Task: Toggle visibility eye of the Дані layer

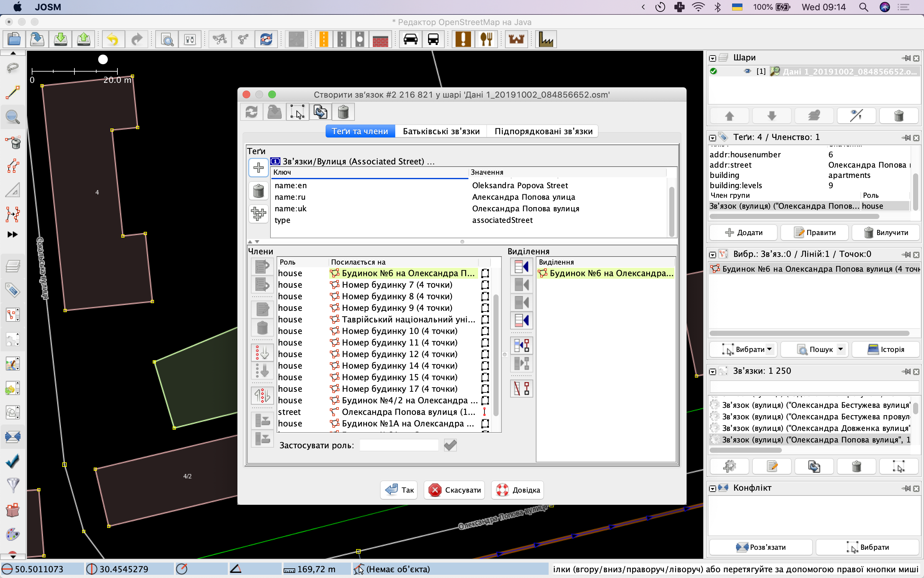Action: point(748,71)
